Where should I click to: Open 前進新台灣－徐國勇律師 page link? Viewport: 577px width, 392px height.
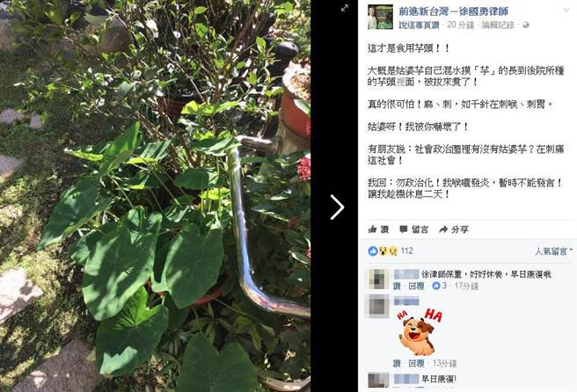(x=454, y=11)
